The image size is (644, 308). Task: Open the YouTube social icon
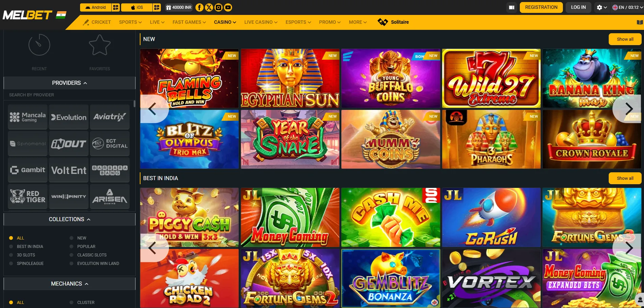228,7
